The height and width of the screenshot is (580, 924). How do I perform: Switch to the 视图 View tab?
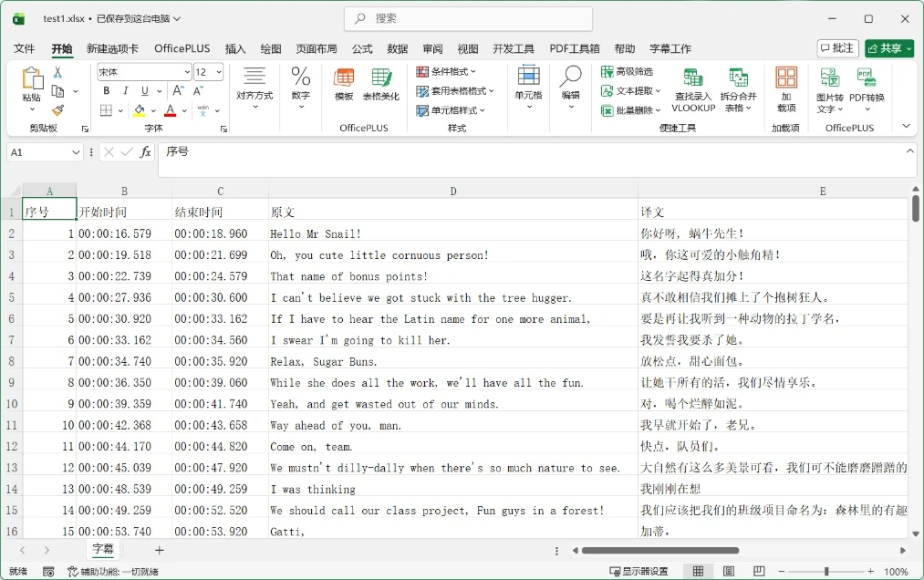[468, 48]
